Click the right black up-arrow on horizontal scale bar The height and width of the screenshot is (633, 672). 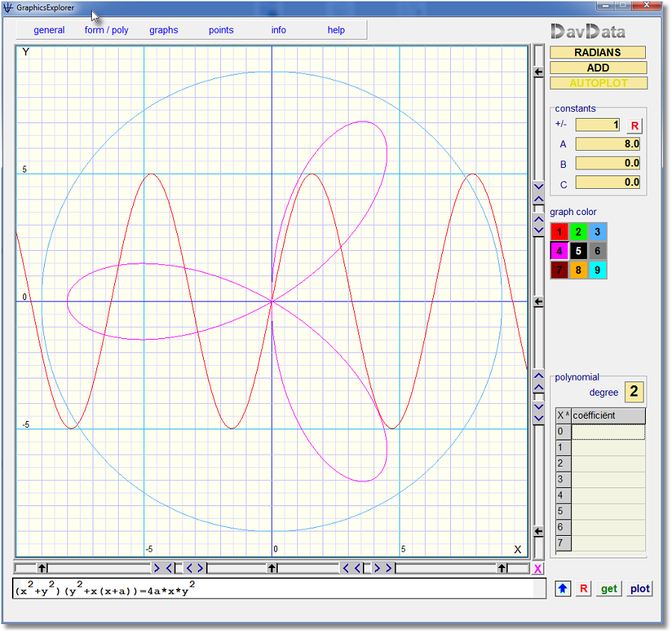tap(502, 568)
